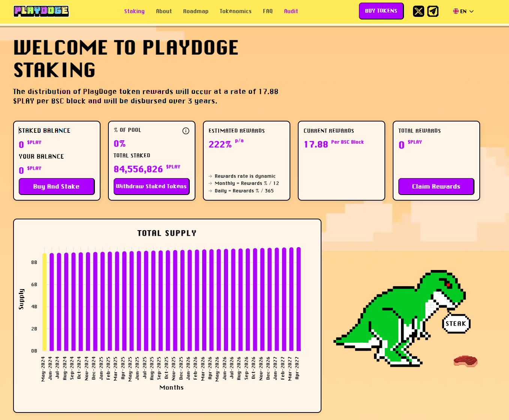Open the X (Twitter) social icon
509x420 pixels.
point(419,11)
